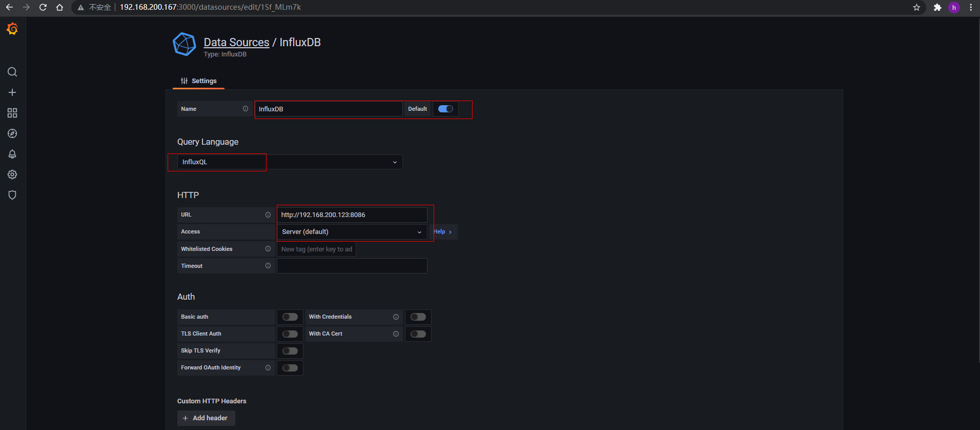This screenshot has height=430, width=980.
Task: Click the Timeout input field
Action: tap(352, 266)
